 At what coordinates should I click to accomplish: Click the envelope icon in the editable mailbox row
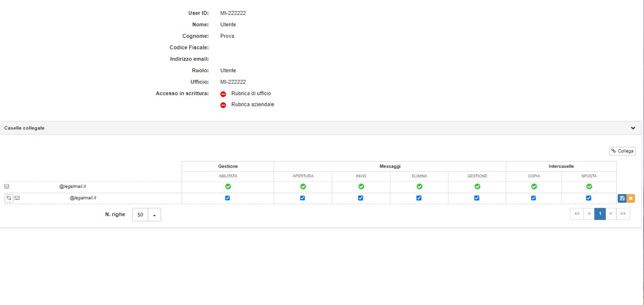[x=17, y=198]
